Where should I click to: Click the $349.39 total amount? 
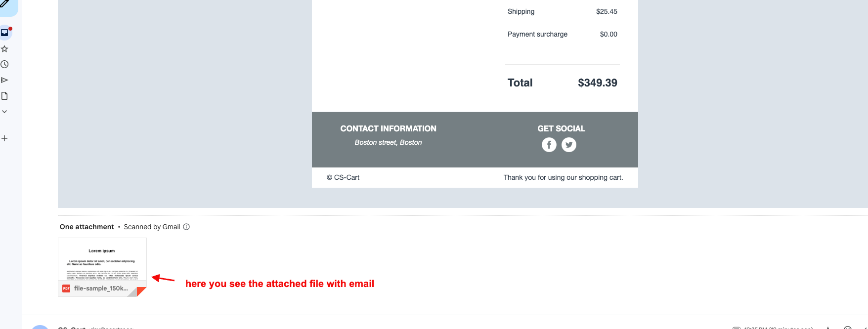click(x=597, y=83)
